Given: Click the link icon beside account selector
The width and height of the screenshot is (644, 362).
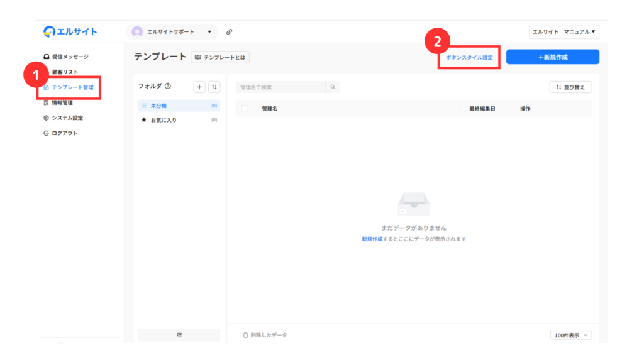Looking at the screenshot, I should coord(230,32).
